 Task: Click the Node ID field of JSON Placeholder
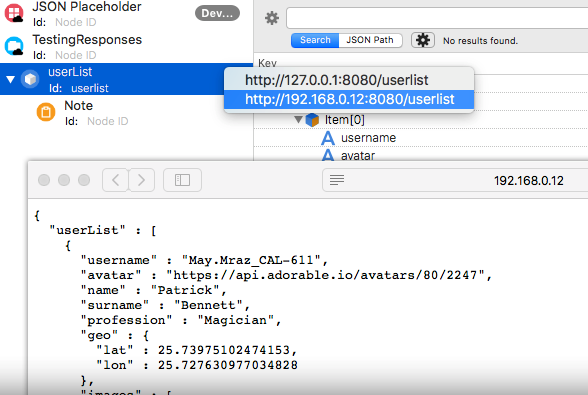[76, 23]
